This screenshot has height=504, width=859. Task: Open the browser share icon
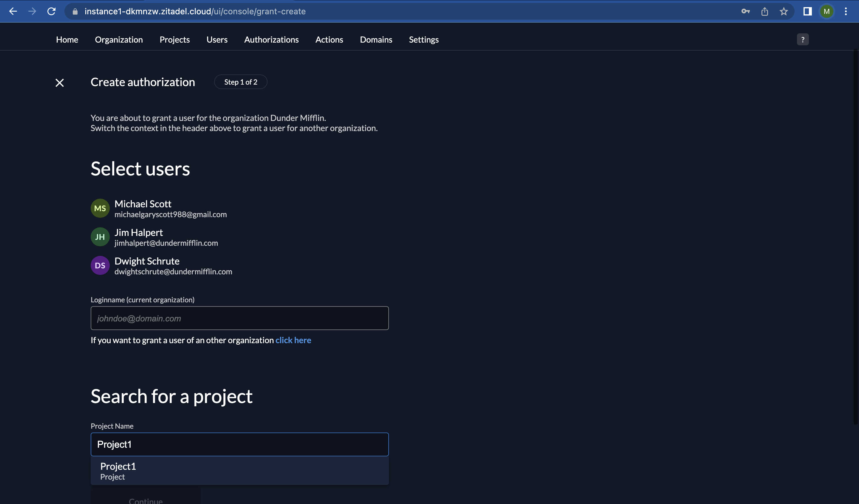(x=764, y=11)
